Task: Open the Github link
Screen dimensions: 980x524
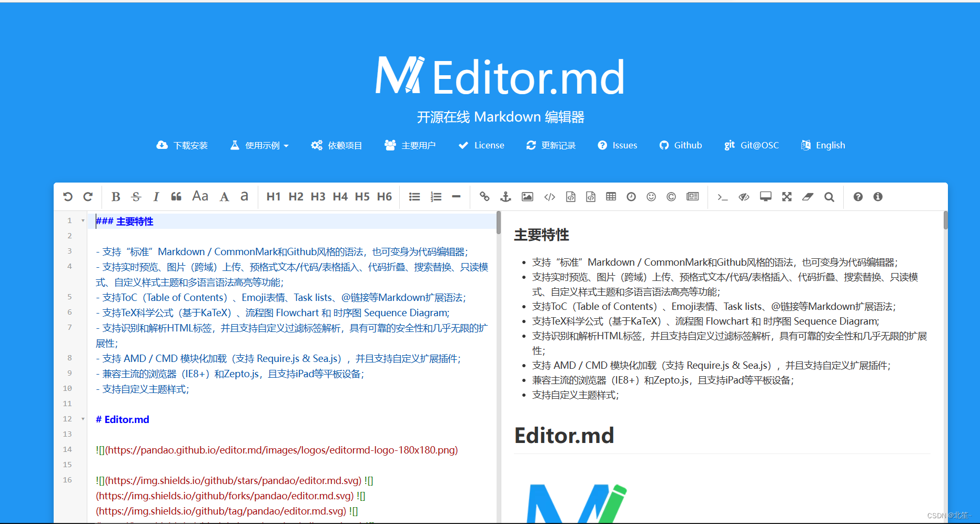Action: pyautogui.click(x=681, y=145)
